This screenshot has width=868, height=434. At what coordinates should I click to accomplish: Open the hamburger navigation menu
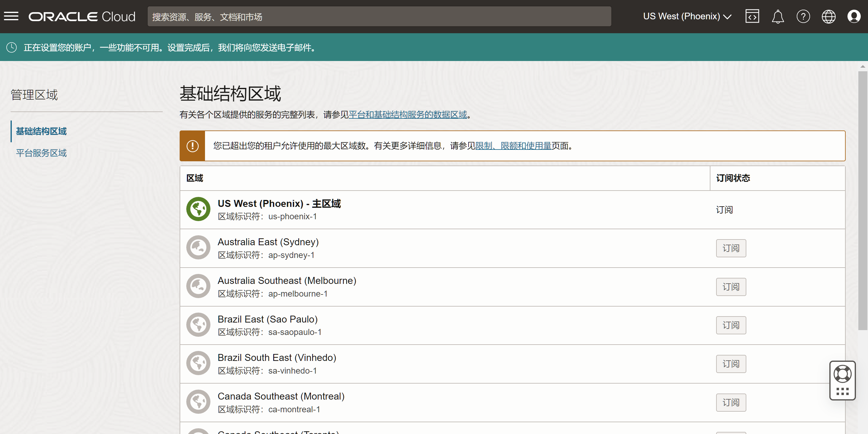(x=11, y=16)
